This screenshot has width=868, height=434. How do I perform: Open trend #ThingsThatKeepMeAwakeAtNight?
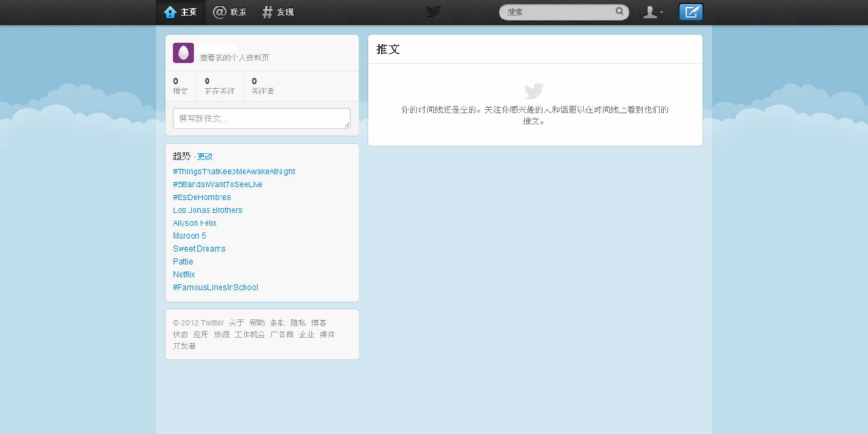234,172
